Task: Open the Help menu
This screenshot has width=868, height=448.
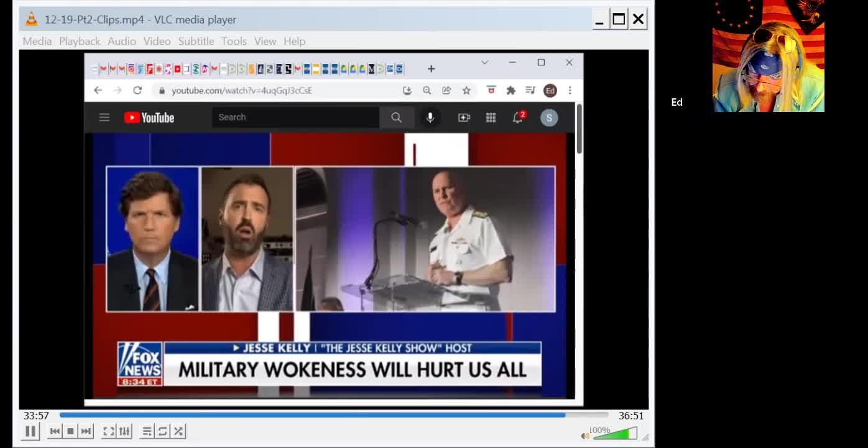Action: (x=295, y=41)
